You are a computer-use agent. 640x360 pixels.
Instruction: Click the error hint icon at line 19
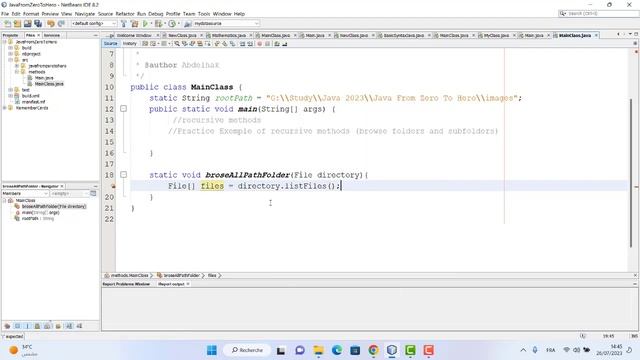coord(113,186)
